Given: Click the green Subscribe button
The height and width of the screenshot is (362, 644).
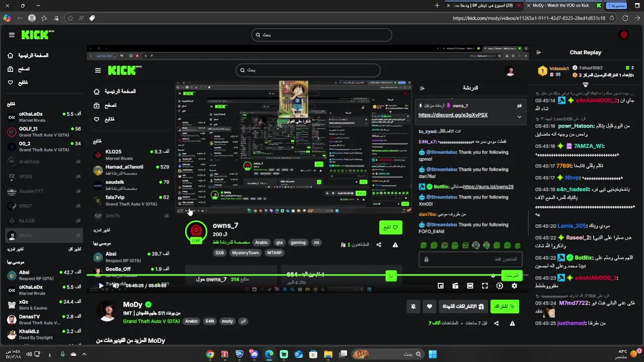Looking at the screenshot, I should pos(505,306).
